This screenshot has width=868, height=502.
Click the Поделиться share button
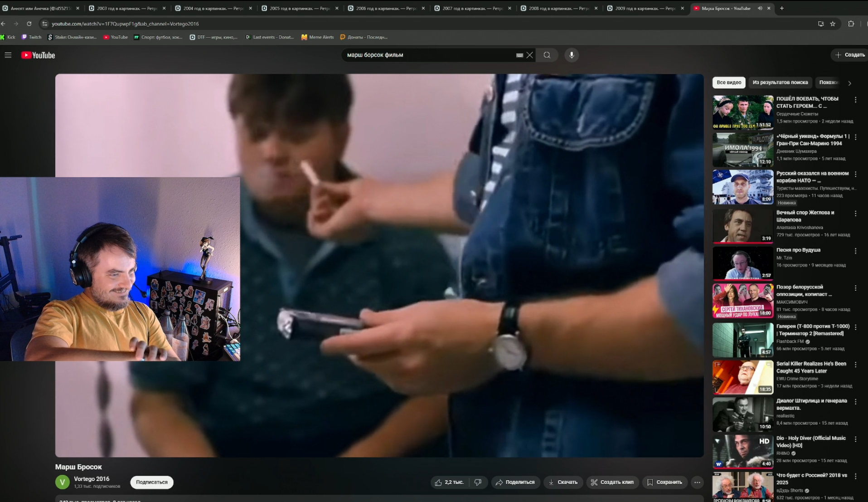(x=515, y=482)
